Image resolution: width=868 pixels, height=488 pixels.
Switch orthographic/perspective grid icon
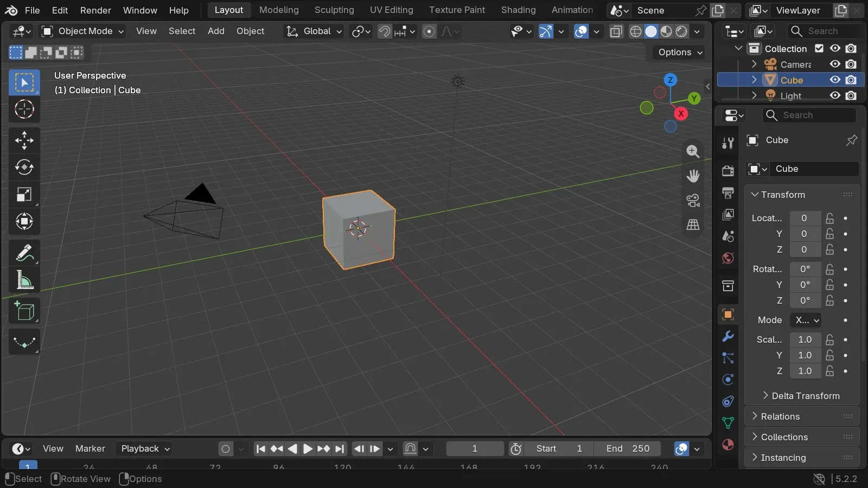point(693,224)
